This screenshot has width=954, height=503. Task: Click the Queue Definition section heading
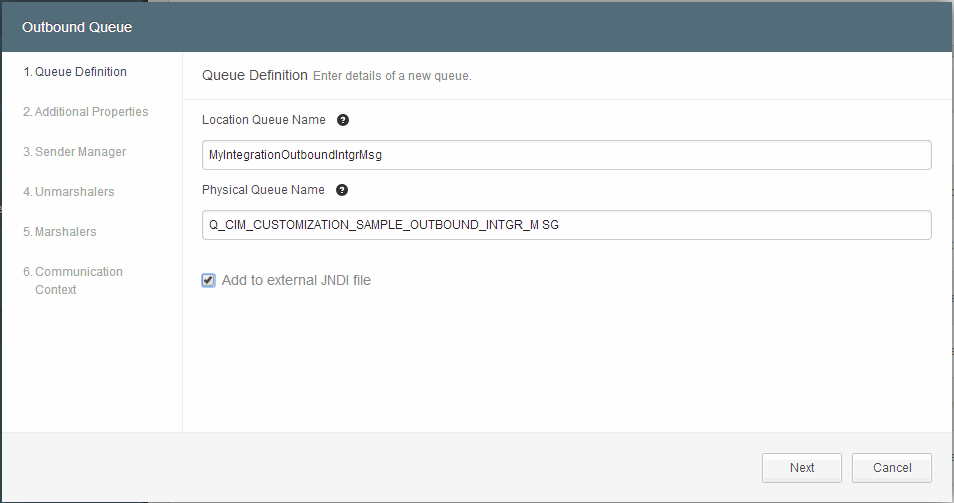click(255, 75)
